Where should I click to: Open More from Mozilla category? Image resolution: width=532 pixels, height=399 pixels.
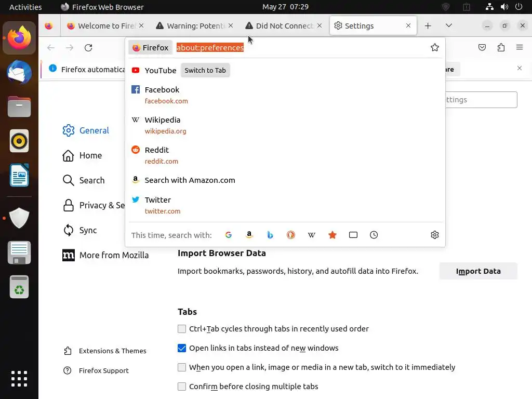click(x=105, y=255)
